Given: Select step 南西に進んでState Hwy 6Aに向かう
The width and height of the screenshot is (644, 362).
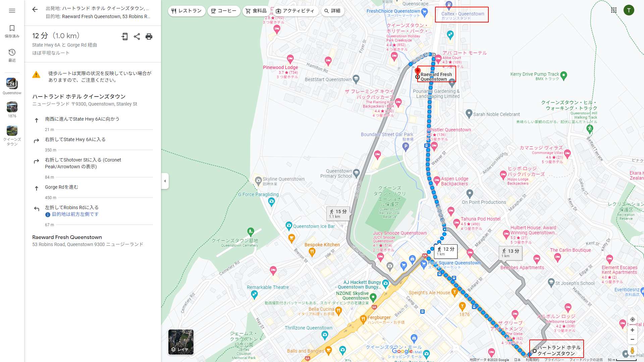Looking at the screenshot, I should (x=93, y=119).
